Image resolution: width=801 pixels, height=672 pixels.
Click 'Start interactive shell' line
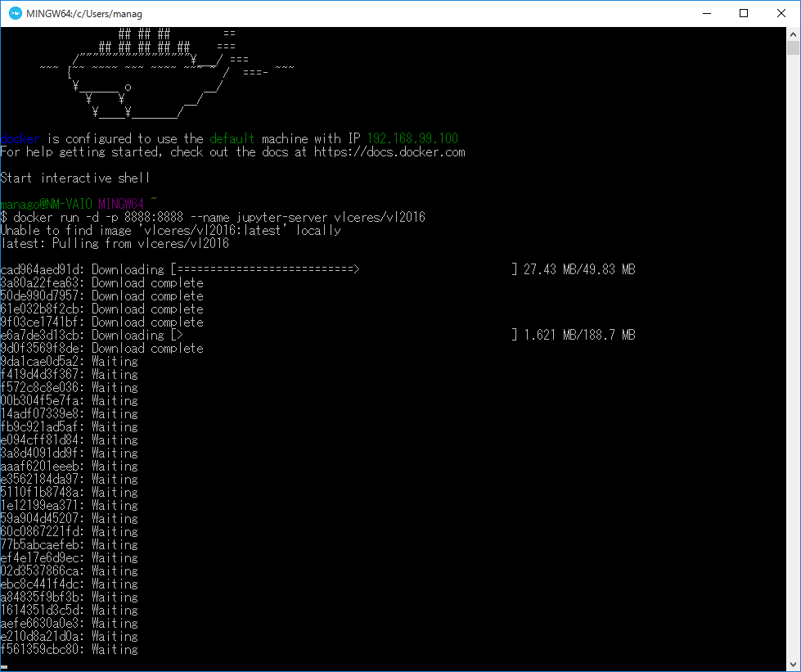click(x=75, y=178)
